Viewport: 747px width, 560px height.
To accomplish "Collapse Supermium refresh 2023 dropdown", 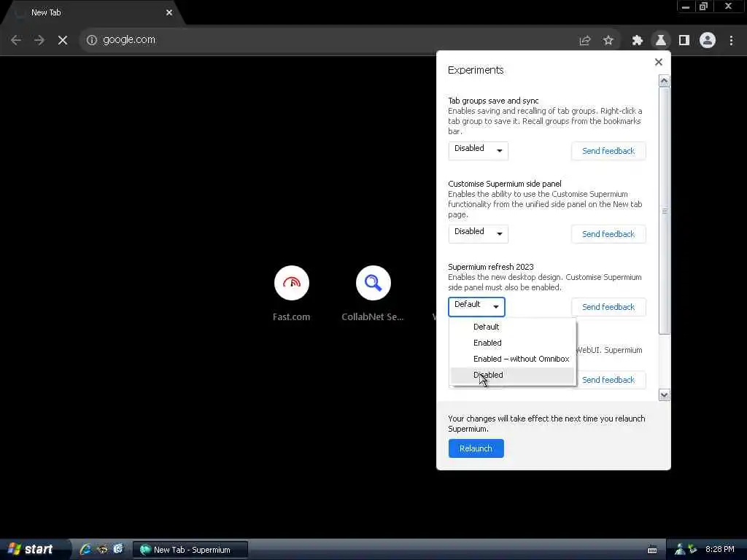I will coord(476,307).
